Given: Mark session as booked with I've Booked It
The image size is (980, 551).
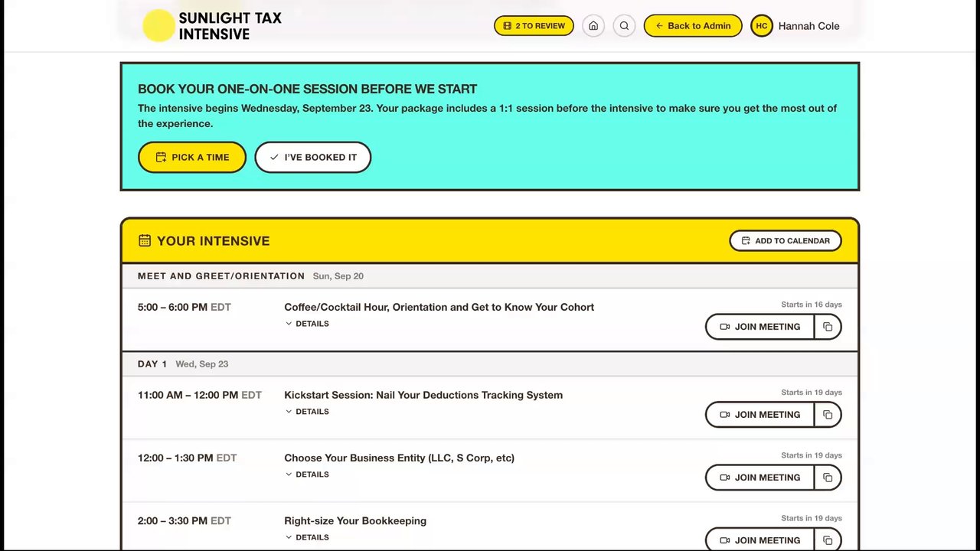Looking at the screenshot, I should click(312, 157).
